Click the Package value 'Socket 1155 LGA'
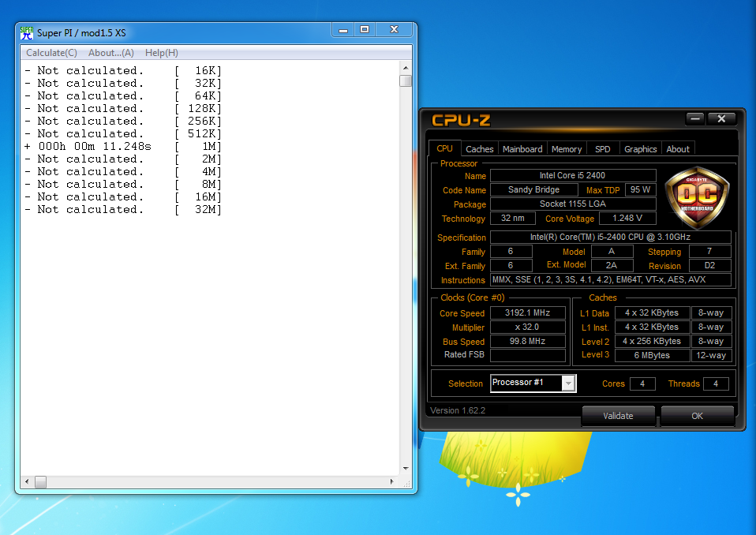The height and width of the screenshot is (535, 756). pyautogui.click(x=573, y=204)
